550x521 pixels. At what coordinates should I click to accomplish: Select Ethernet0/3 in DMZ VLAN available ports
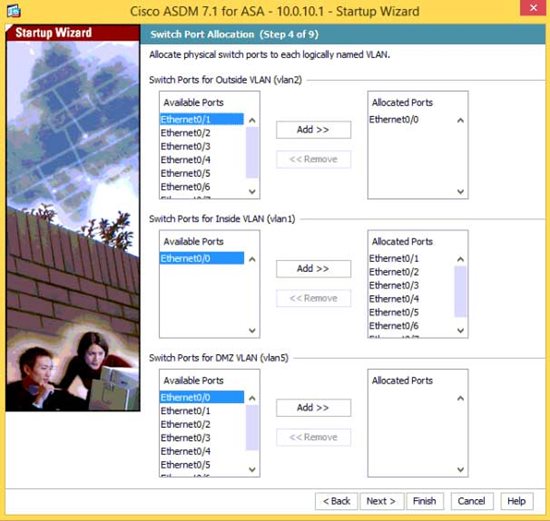pyautogui.click(x=202, y=438)
